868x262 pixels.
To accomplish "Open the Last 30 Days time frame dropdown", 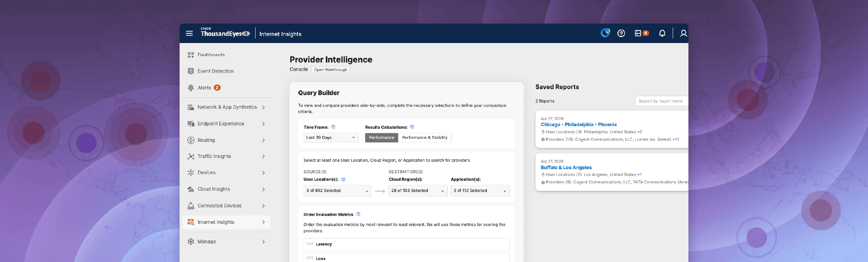I will 331,137.
